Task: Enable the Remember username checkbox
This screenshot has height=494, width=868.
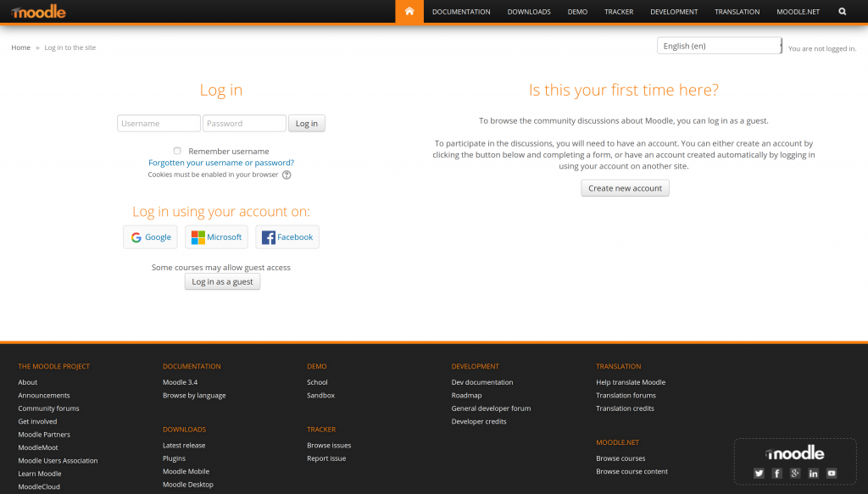Action: click(177, 150)
